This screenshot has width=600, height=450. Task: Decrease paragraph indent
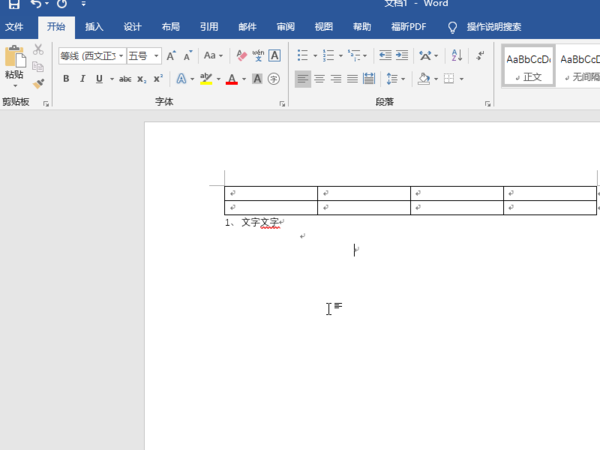[385, 55]
